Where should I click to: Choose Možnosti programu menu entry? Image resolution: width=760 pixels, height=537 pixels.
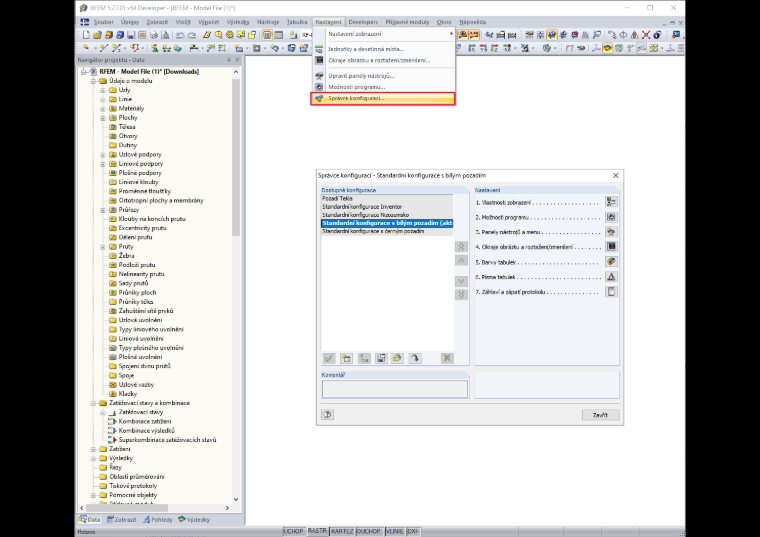click(x=383, y=87)
